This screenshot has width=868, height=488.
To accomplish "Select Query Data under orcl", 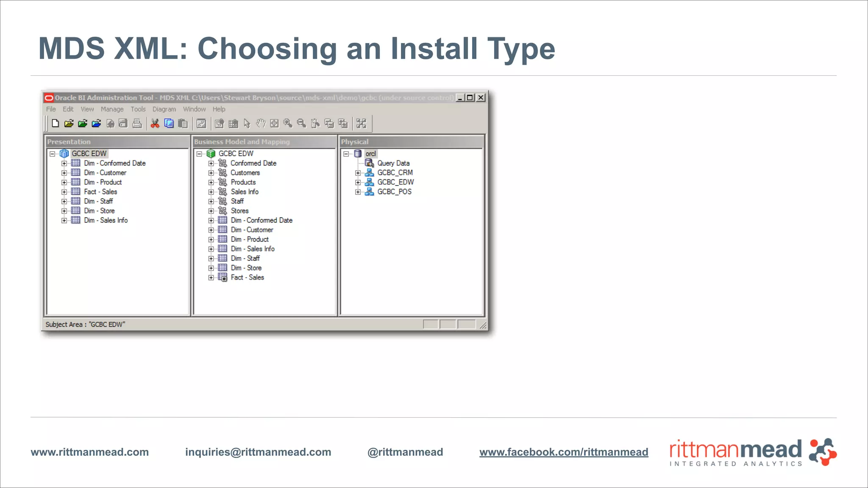I will pos(393,163).
